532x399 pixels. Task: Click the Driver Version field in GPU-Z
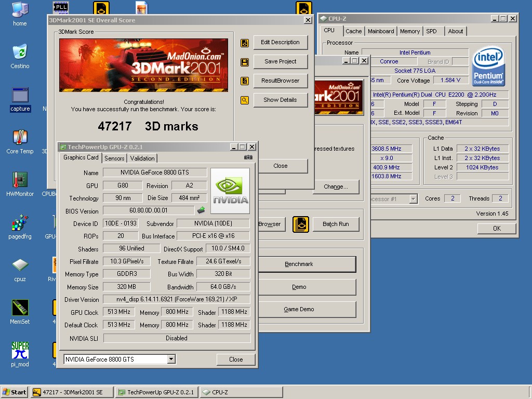[177, 299]
